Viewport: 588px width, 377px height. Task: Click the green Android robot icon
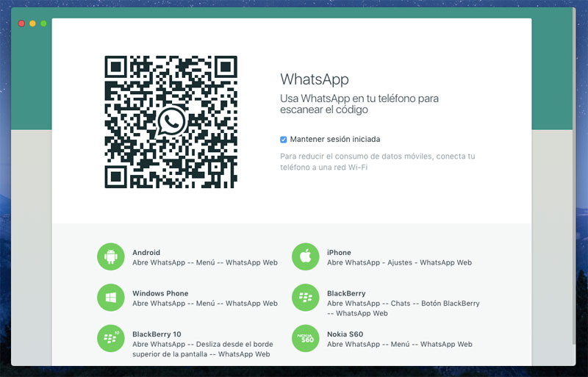pos(111,256)
